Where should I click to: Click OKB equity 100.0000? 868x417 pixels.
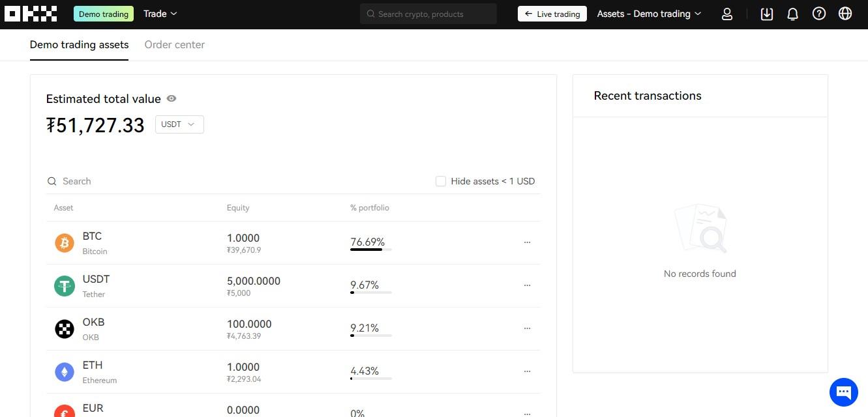[249, 324]
